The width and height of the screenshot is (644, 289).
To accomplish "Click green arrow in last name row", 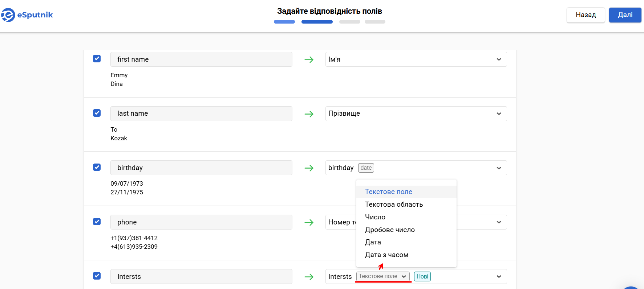I will click(x=309, y=114).
